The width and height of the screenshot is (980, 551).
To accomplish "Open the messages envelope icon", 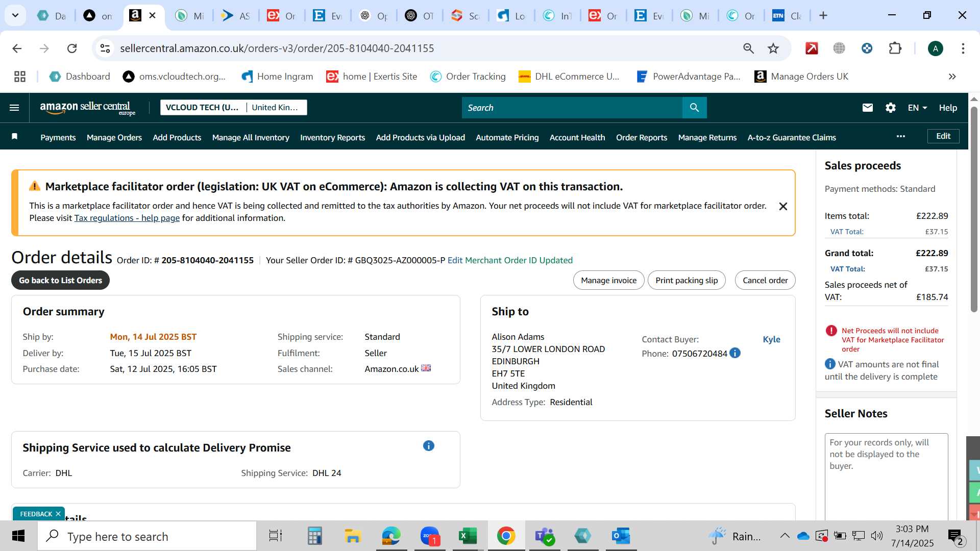I will 867,108.
